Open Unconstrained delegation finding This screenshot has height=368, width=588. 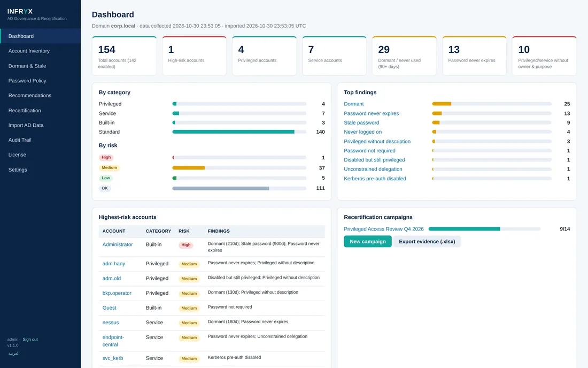pos(373,169)
